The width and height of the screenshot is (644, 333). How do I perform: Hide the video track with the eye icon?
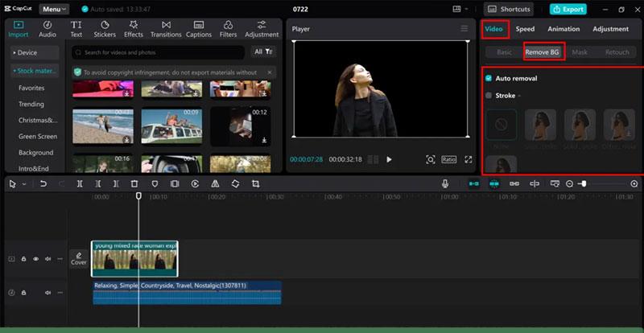[x=35, y=259]
